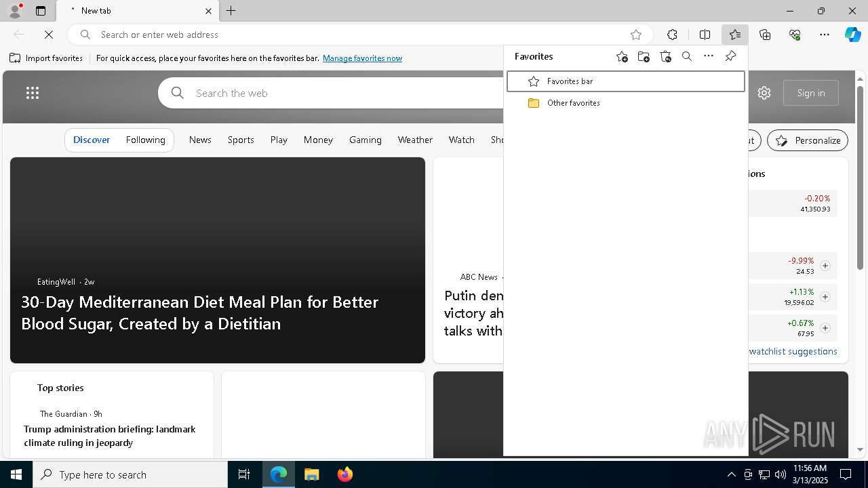868x488 pixels.
Task: Launch Firefox from taskbar
Action: point(345,474)
